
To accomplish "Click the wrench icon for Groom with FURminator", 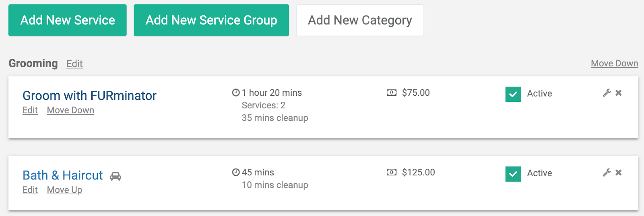I will [x=607, y=93].
